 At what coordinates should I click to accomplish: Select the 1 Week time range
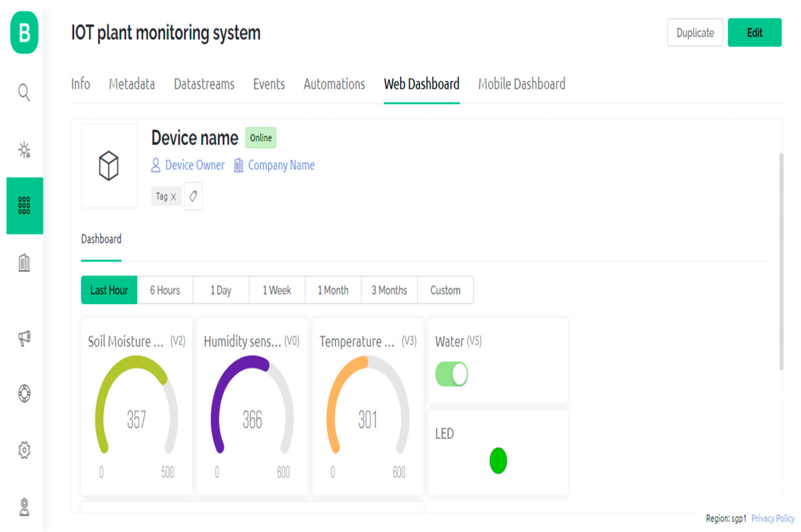click(x=277, y=290)
